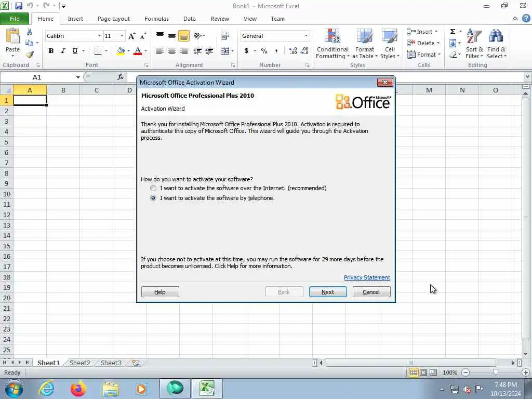Image resolution: width=532 pixels, height=399 pixels.
Task: Switch to Page Layout view in status bar
Action: 423,373
